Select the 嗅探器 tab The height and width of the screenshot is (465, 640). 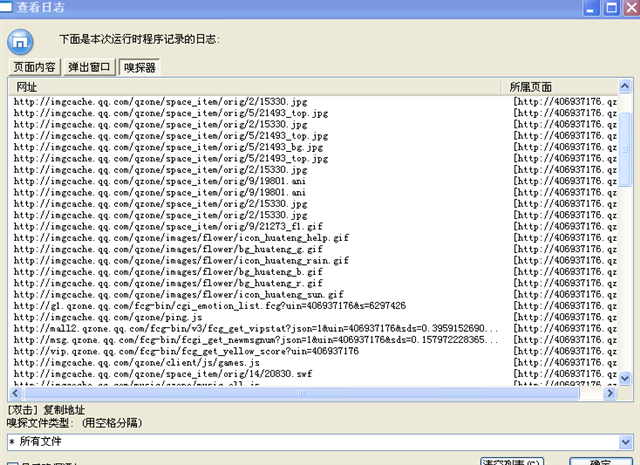pos(140,67)
